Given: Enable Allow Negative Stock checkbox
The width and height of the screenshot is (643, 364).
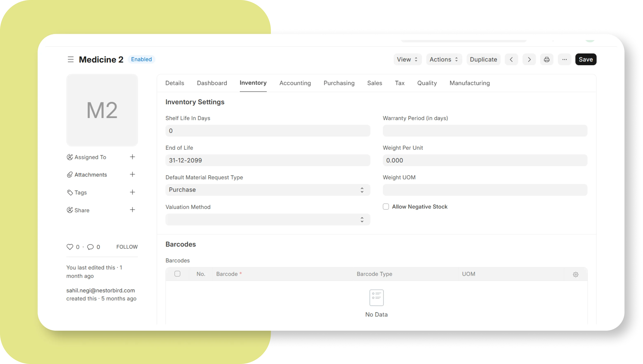Looking at the screenshot, I should point(386,207).
